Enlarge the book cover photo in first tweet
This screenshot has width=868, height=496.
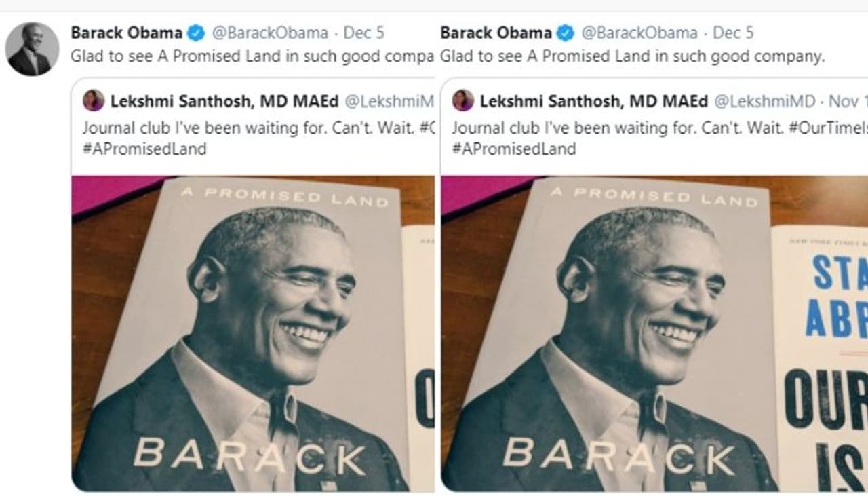pyautogui.click(x=253, y=332)
